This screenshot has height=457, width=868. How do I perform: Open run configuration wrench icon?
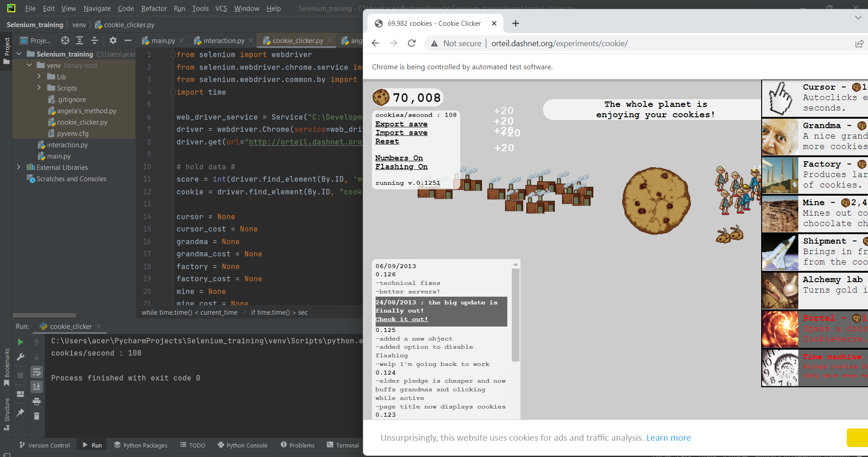point(20,357)
